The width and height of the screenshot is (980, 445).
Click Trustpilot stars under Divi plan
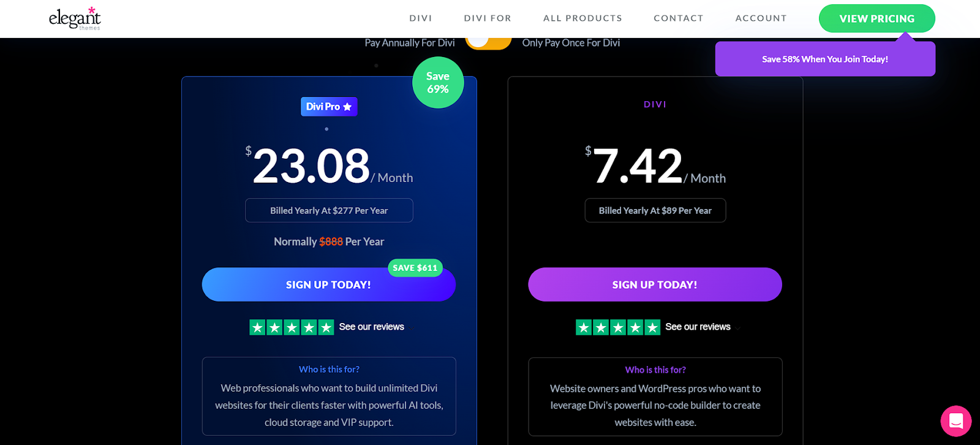(618, 327)
